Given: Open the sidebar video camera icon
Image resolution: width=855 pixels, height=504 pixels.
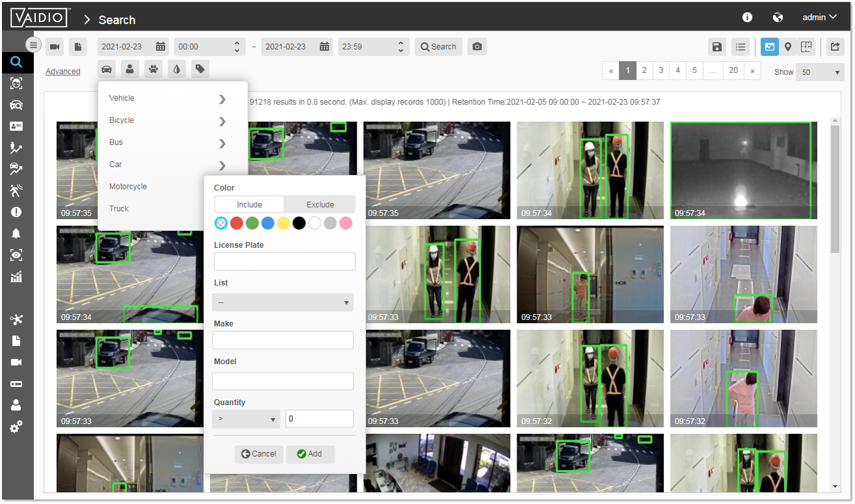Looking at the screenshot, I should pyautogui.click(x=16, y=362).
